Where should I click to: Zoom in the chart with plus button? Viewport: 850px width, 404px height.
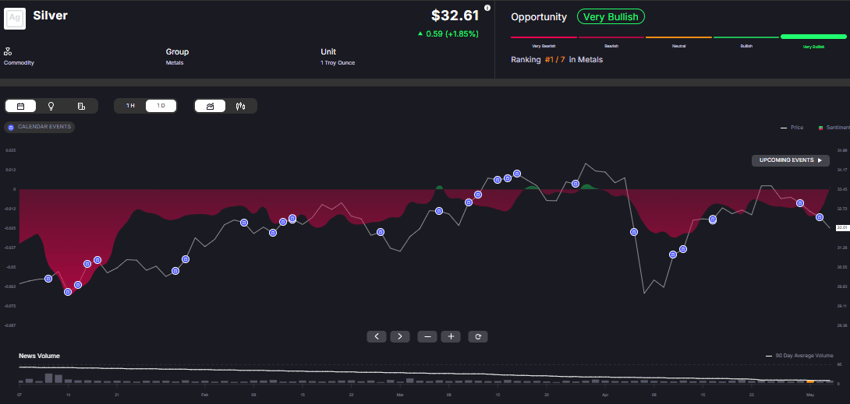(x=450, y=337)
